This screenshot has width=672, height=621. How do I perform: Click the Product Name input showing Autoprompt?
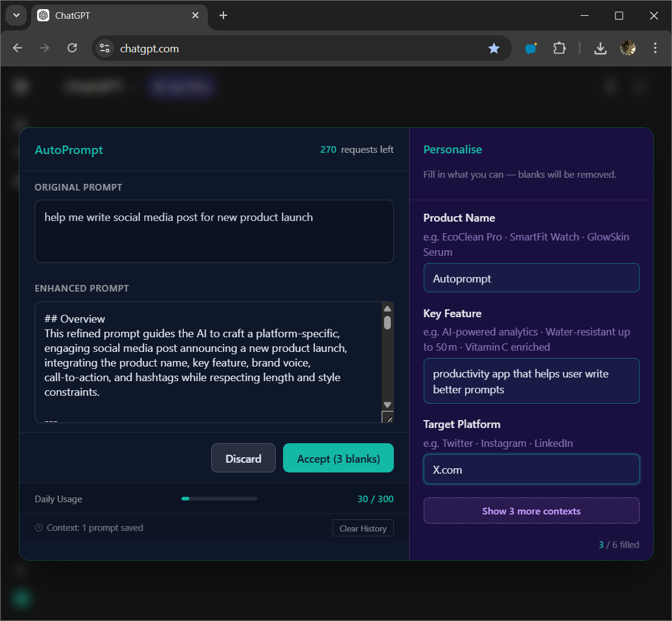[x=531, y=278]
